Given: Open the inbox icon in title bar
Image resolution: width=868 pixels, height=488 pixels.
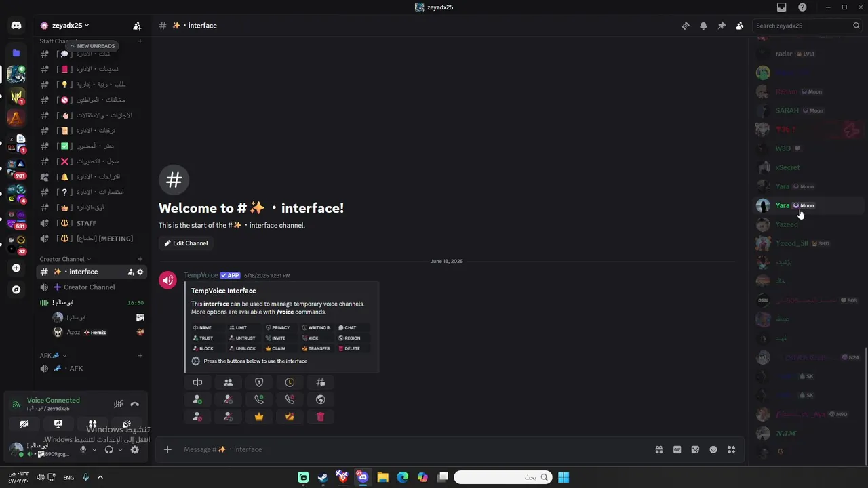Looking at the screenshot, I should (x=781, y=7).
